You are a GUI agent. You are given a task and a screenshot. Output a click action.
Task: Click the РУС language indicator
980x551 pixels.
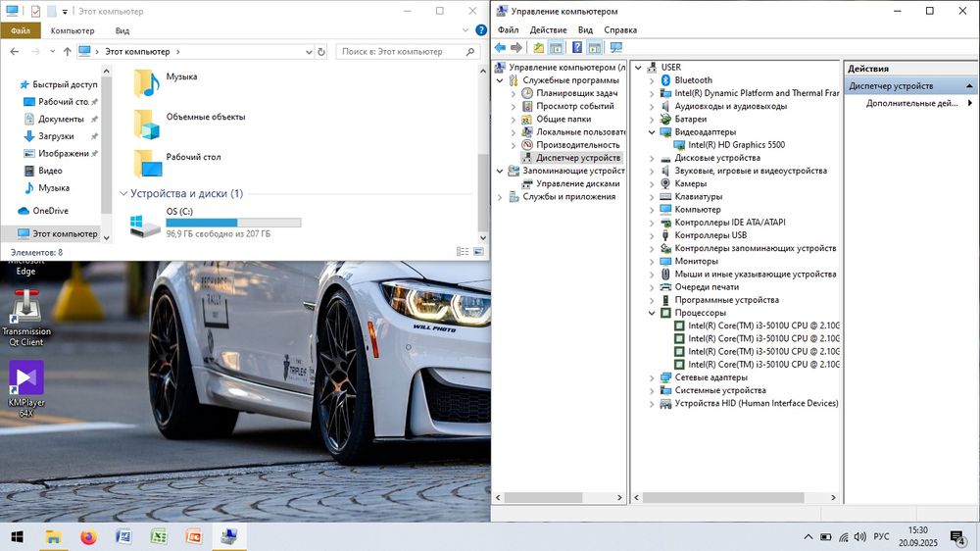[x=881, y=536]
